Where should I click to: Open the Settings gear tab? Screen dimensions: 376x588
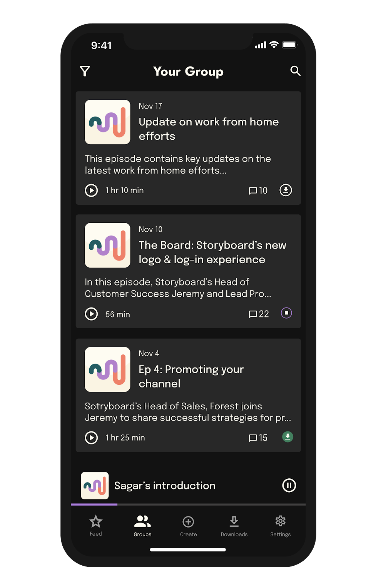coord(280,526)
